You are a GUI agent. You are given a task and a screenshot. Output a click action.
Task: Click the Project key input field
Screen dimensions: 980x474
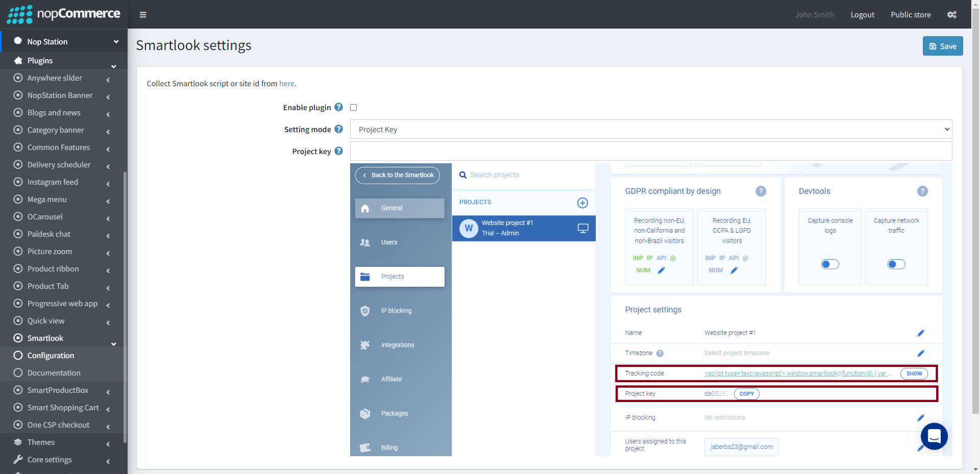coord(651,151)
